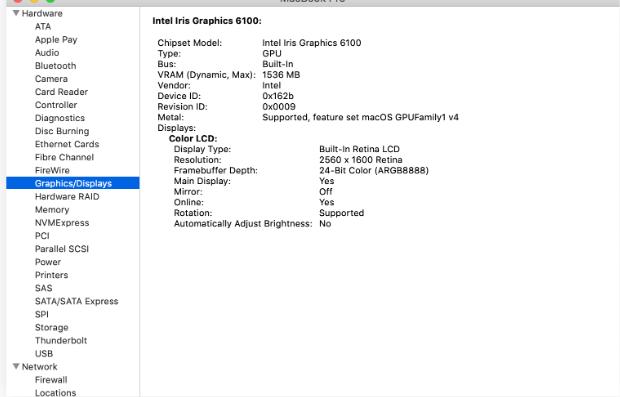The width and height of the screenshot is (620, 397).
Task: Select ATA in the sidebar
Action: point(43,26)
